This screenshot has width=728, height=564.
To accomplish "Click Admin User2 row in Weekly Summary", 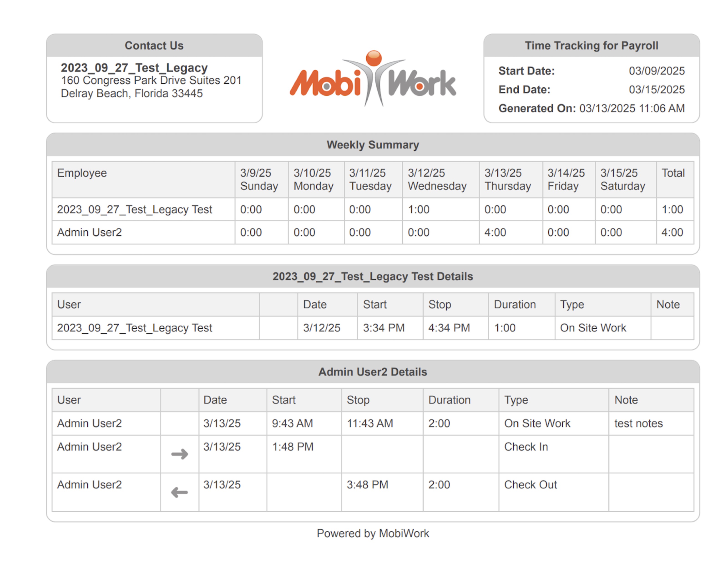I will (x=89, y=232).
